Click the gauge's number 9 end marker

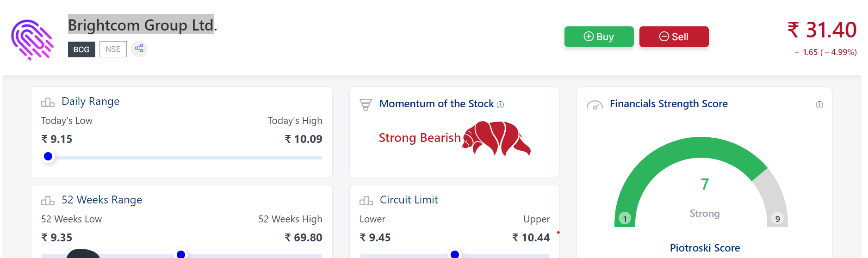click(x=777, y=219)
